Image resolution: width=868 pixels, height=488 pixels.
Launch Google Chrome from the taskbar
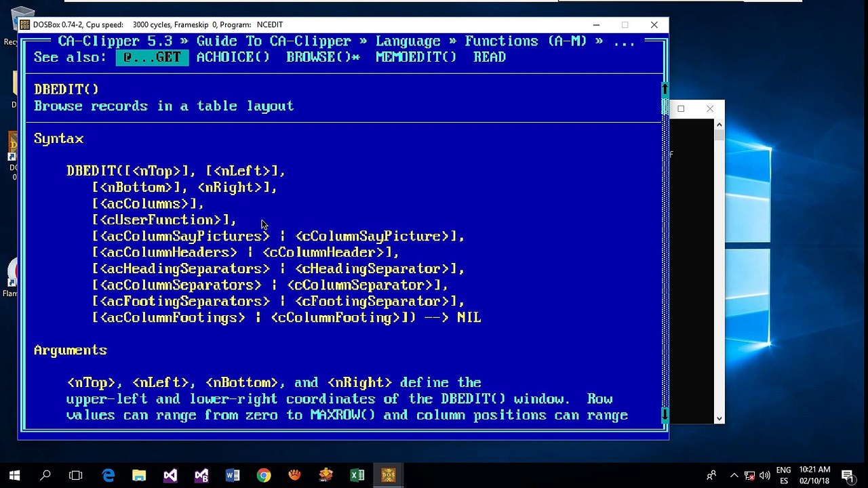click(264, 475)
